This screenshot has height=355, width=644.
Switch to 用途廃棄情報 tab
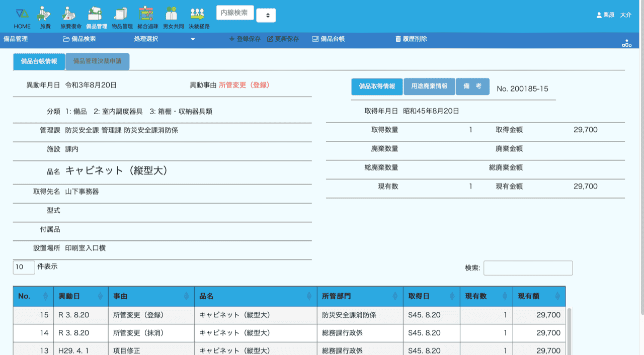[429, 86]
